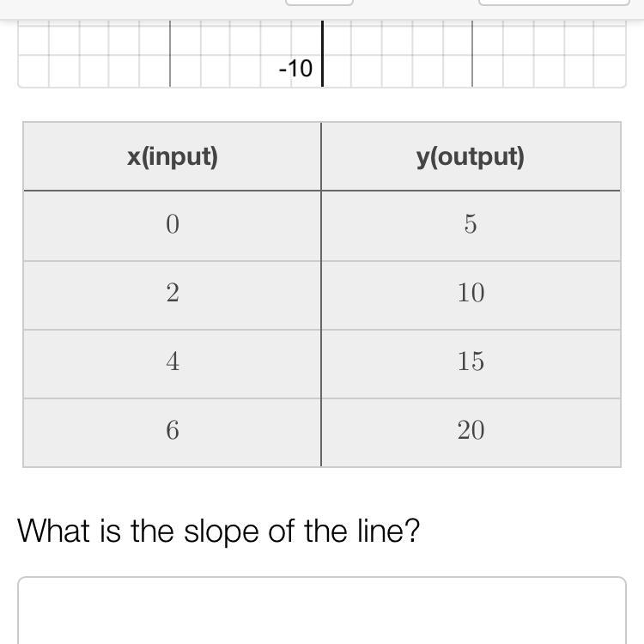Click the question "What is the slope of the line?"
The width and height of the screenshot is (644, 644).
click(x=218, y=532)
